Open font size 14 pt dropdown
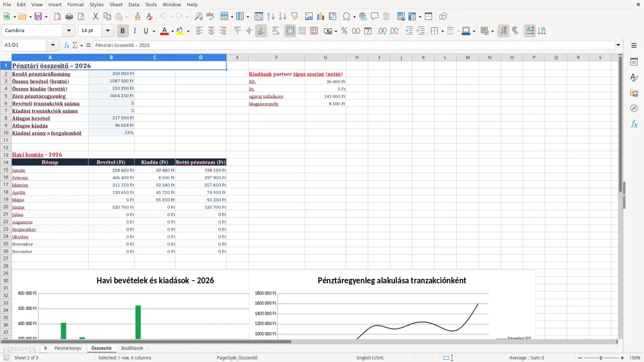This screenshot has width=644, height=362. point(108,31)
